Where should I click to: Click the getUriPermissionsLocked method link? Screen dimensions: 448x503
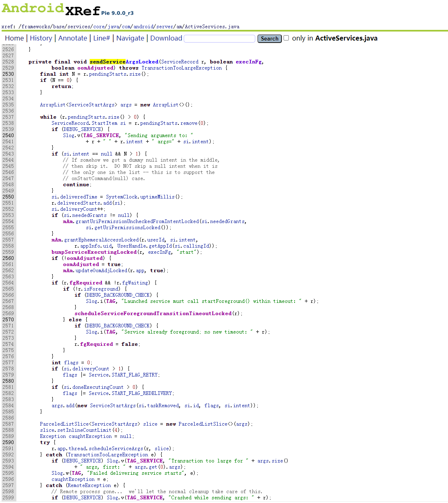(128, 228)
